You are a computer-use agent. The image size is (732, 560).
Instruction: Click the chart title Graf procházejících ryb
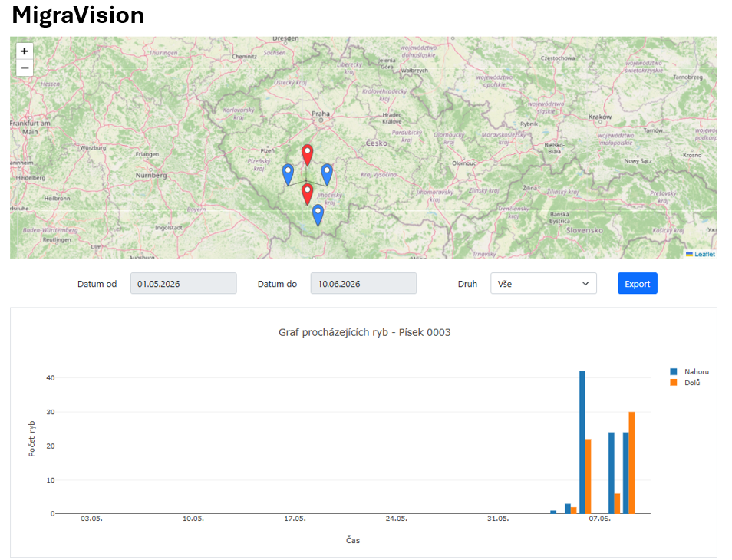(364, 333)
